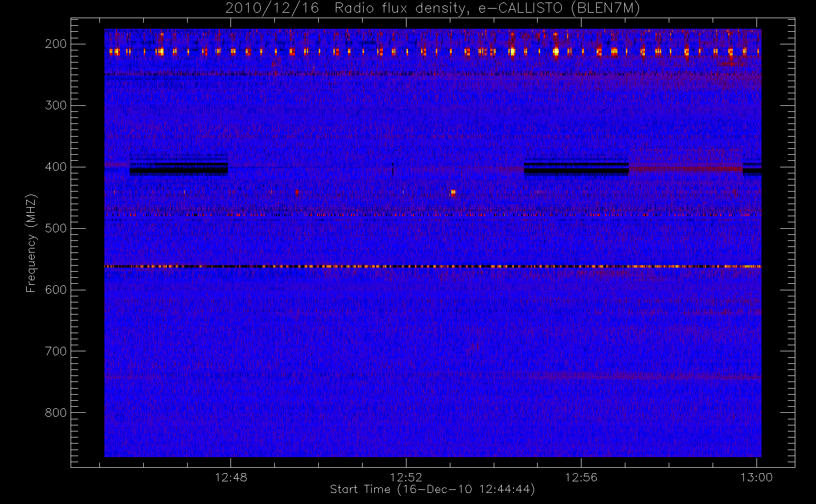Pick the 500 frequency tick label

pyautogui.click(x=56, y=228)
